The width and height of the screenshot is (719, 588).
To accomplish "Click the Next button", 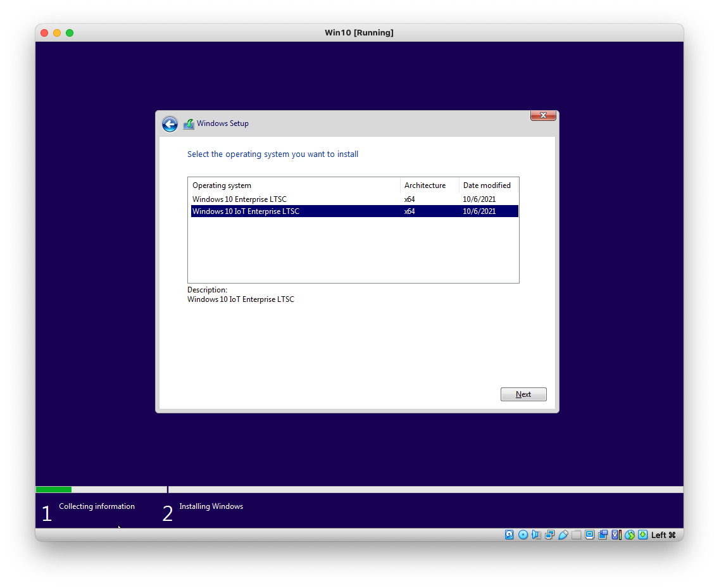I will pos(523,394).
